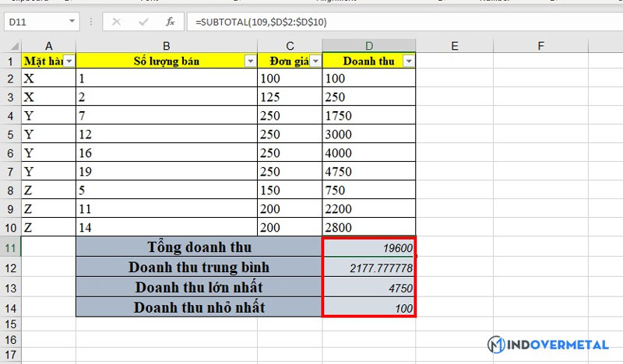Click the vertical dots handle beside Name Box
Screen dimensions: 623x364
92,22
